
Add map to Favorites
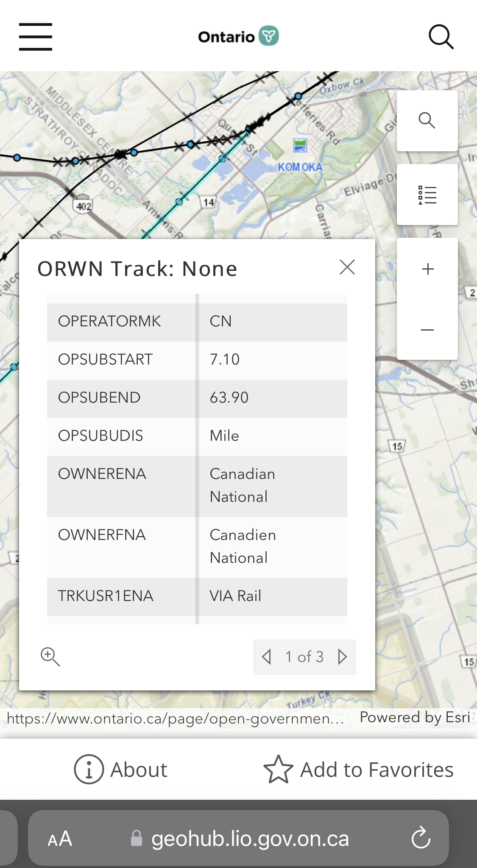tap(358, 770)
